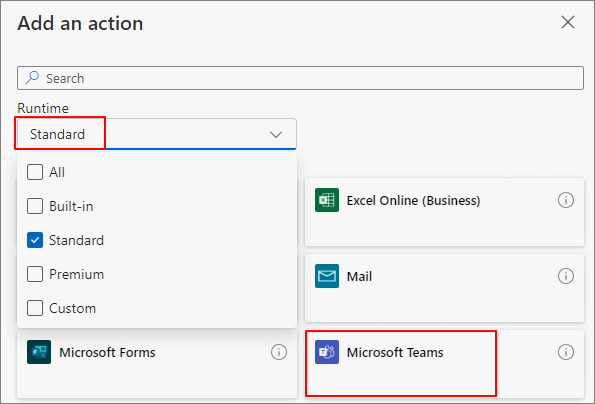Image resolution: width=595 pixels, height=404 pixels.
Task: Click the Microsoft Teams connector icon
Action: pyautogui.click(x=327, y=352)
